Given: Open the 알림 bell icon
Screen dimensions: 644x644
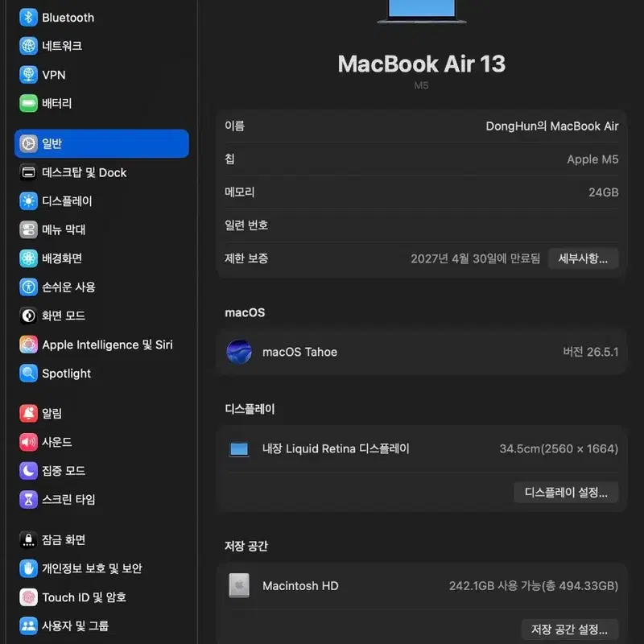Looking at the screenshot, I should pyautogui.click(x=28, y=413).
